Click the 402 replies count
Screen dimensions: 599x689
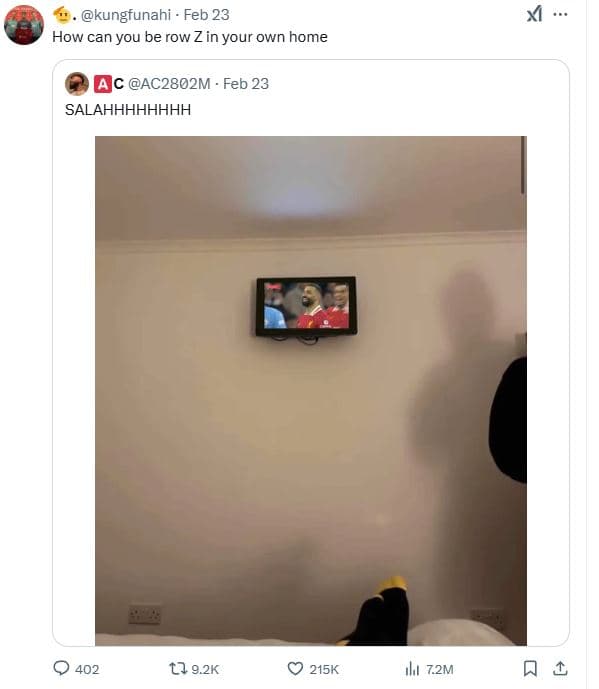87,669
